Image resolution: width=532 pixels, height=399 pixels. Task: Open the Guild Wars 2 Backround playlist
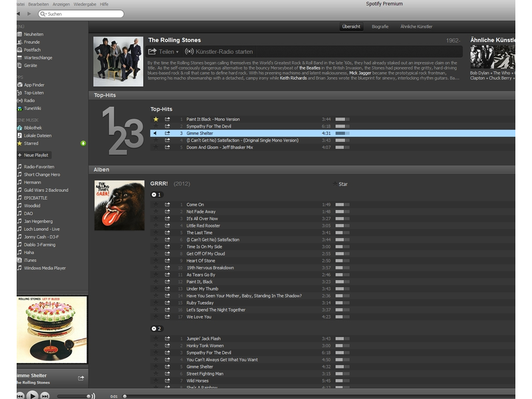[46, 190]
